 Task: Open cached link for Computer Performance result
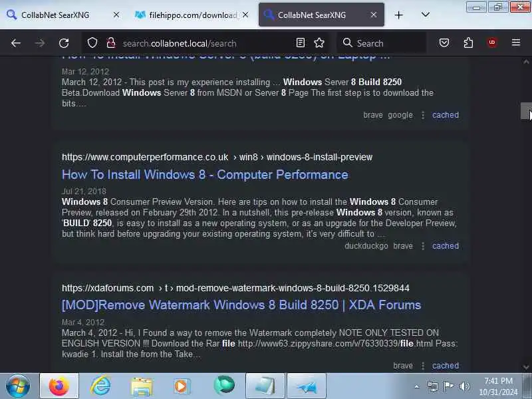point(445,246)
